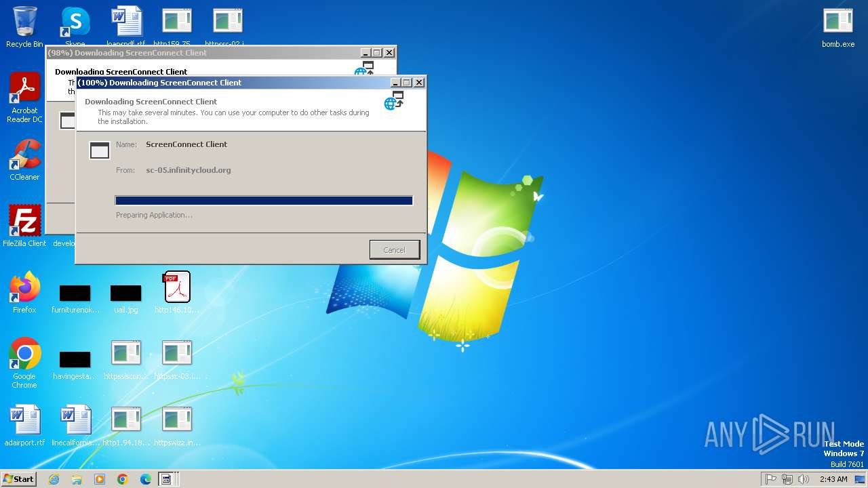868x488 pixels.
Task: Select the furniturenok file icon
Action: pos(75,298)
